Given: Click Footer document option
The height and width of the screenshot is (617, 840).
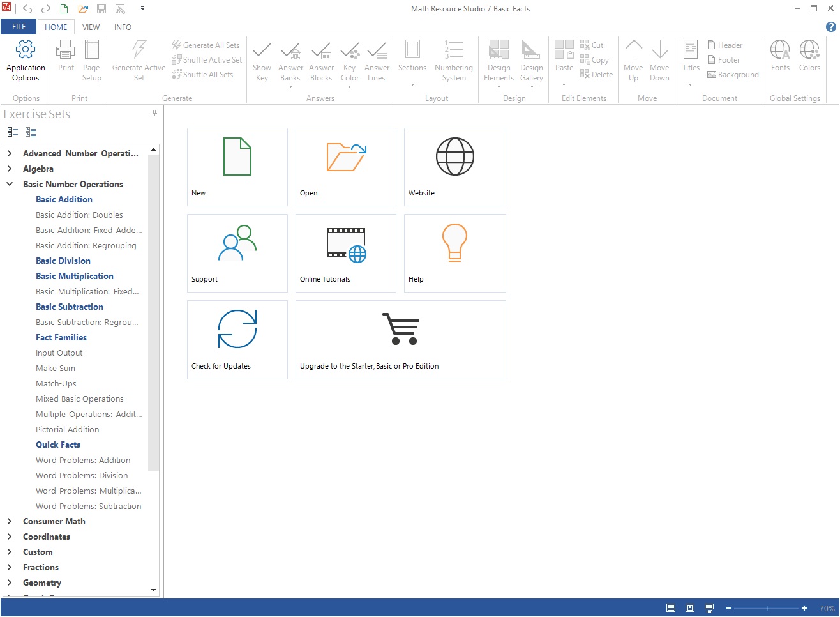Looking at the screenshot, I should pos(723,59).
